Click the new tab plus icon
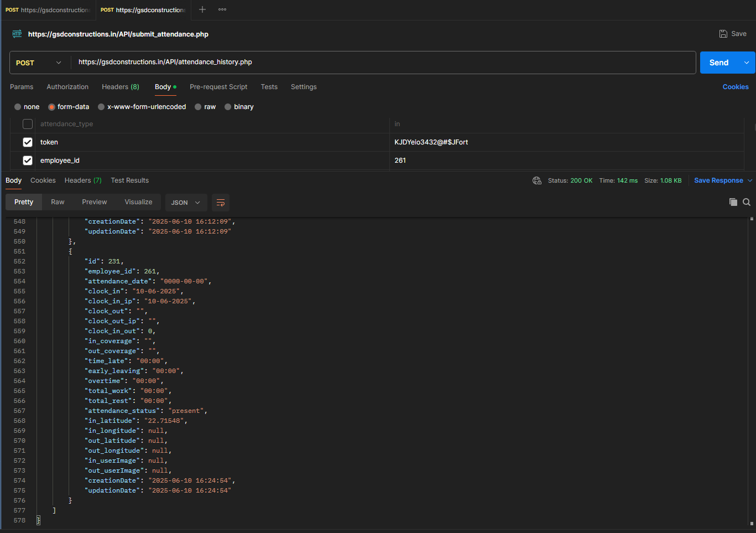The width and height of the screenshot is (756, 533). click(202, 9)
